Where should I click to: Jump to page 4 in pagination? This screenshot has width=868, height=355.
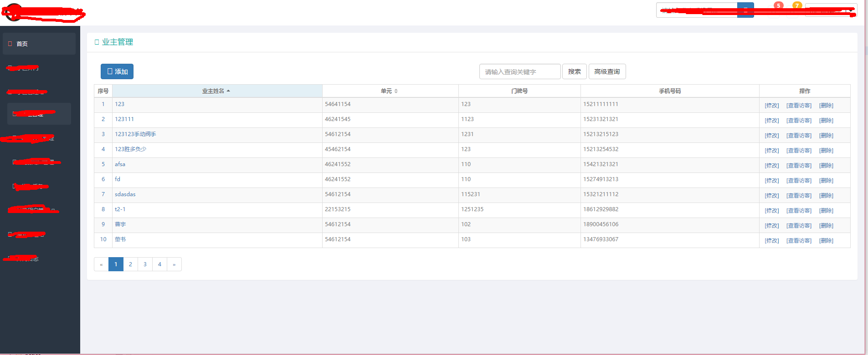pyautogui.click(x=159, y=264)
